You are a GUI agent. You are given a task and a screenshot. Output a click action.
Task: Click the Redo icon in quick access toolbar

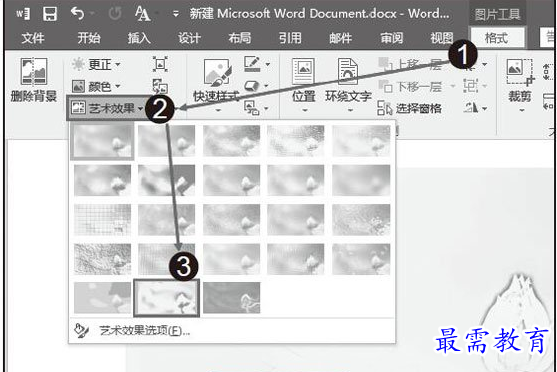pyautogui.click(x=114, y=14)
